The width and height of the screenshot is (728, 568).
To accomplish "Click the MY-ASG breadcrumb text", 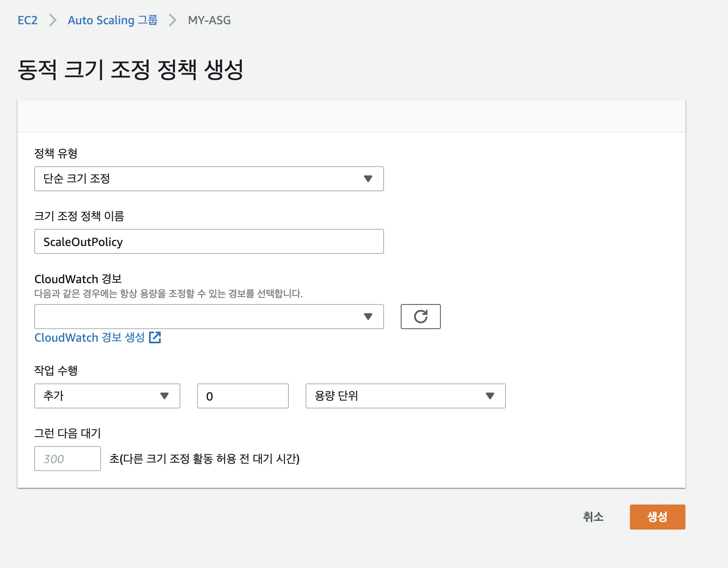I will (x=209, y=20).
